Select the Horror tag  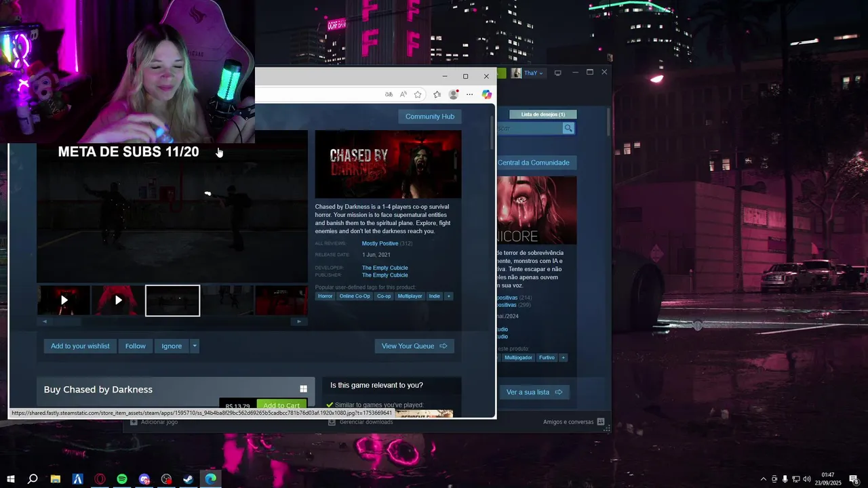click(x=325, y=296)
